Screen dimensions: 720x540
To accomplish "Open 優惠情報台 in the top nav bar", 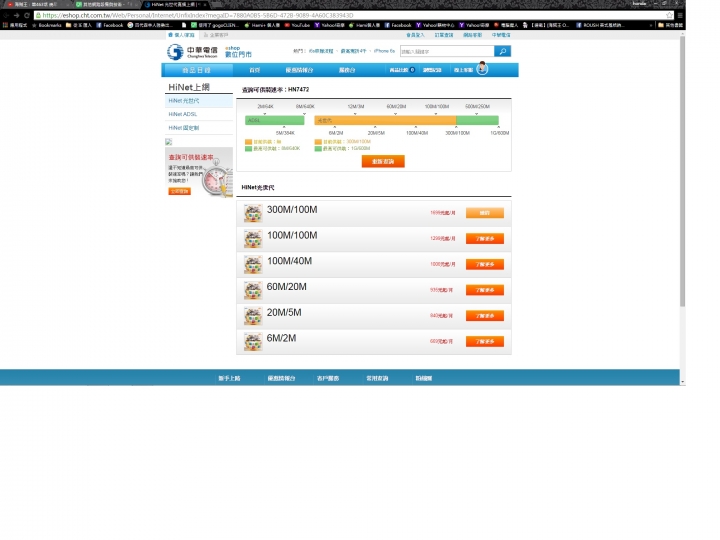I will pyautogui.click(x=299, y=70).
